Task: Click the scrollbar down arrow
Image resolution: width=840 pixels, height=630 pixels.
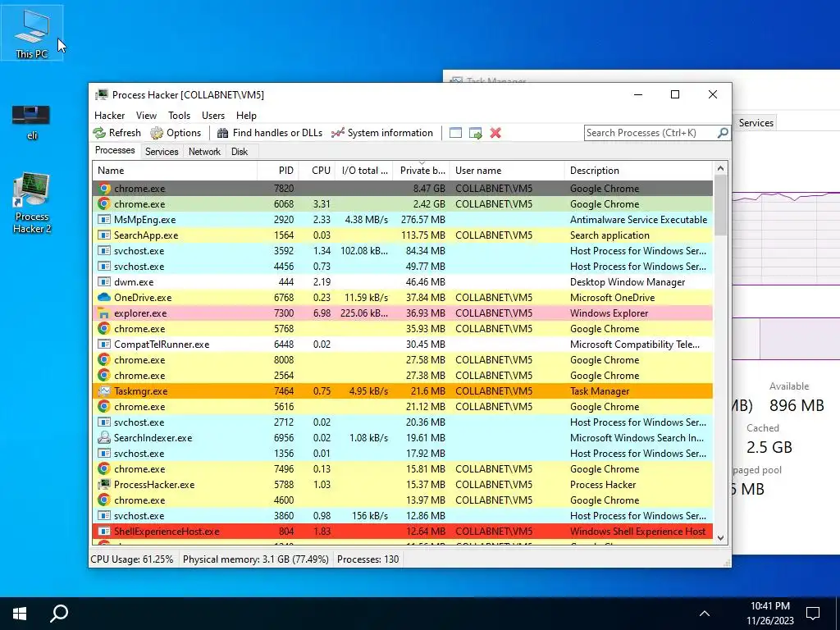Action: click(x=720, y=538)
